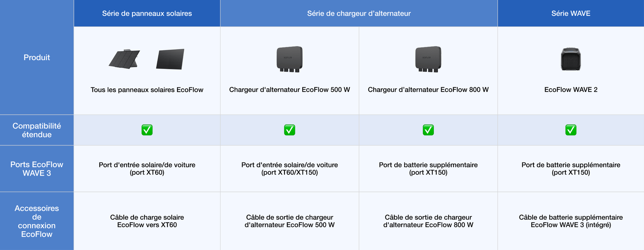
Task: Select the Série WAVE header
Action: (571, 14)
